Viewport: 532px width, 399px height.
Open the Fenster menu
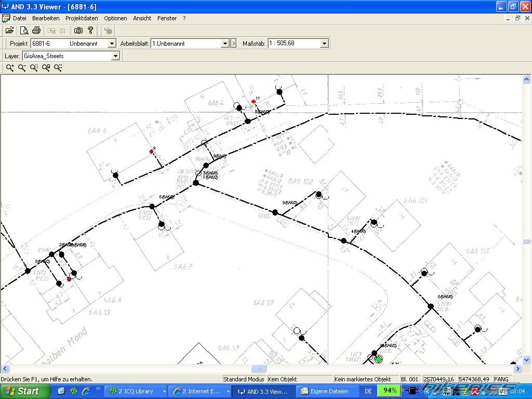pyautogui.click(x=167, y=18)
